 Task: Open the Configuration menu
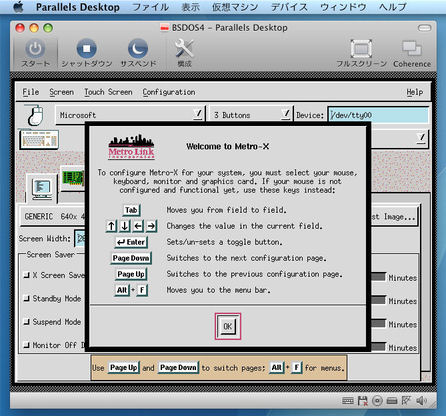pyautogui.click(x=169, y=92)
